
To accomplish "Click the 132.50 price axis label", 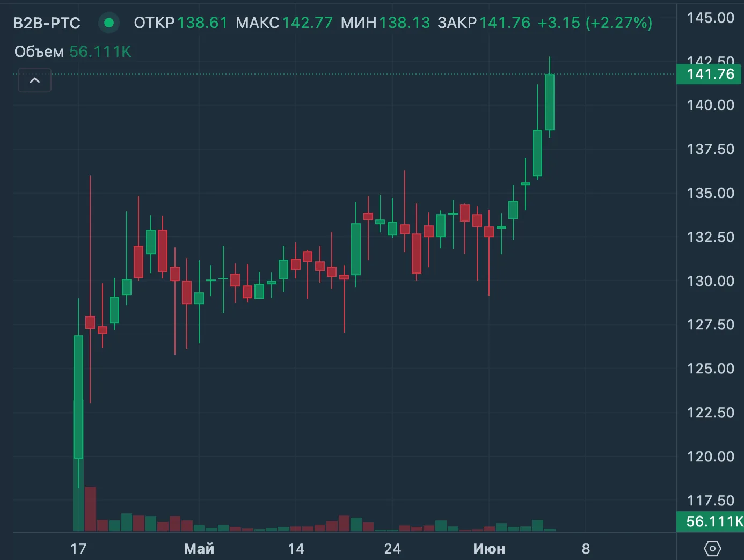I will pos(711,237).
